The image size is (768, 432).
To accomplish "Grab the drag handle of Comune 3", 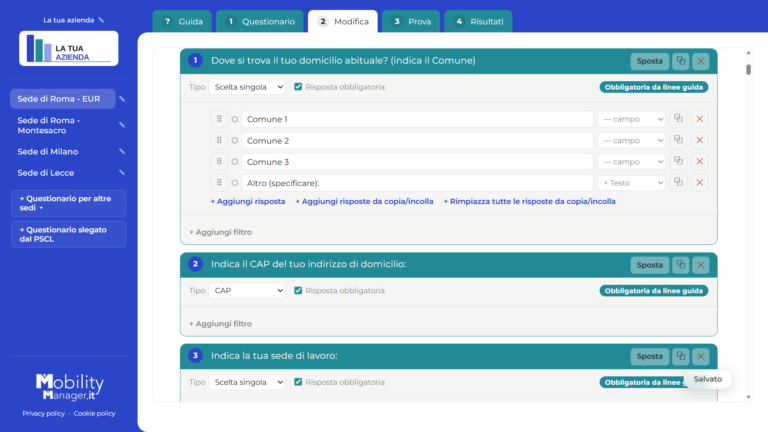I will click(219, 162).
